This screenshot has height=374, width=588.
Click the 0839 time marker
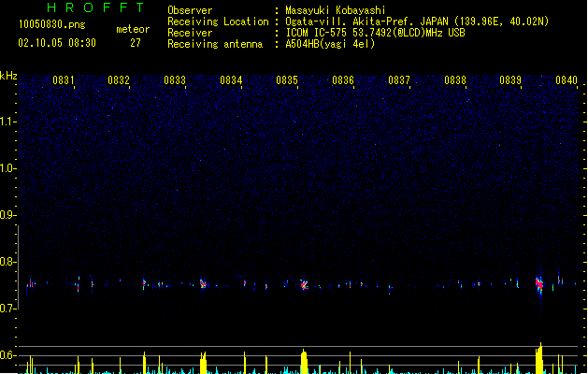[510, 80]
